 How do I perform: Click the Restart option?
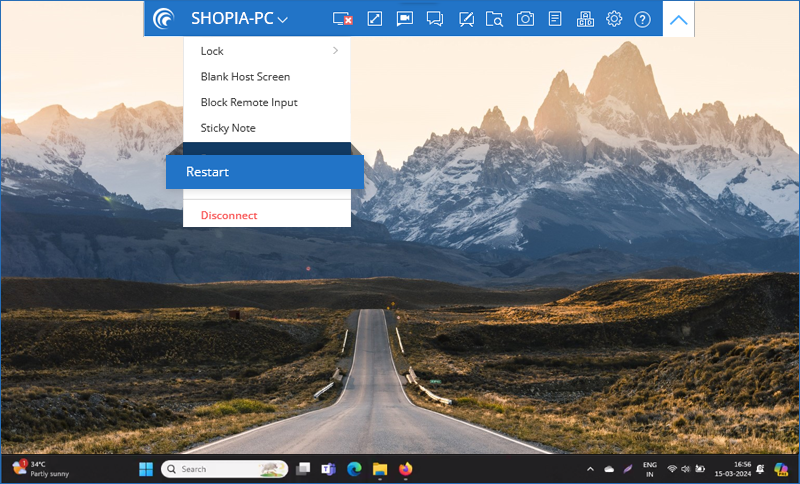264,172
